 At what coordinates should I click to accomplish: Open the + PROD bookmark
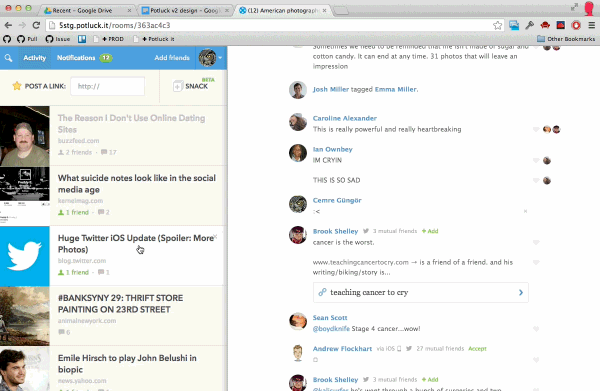109,39
